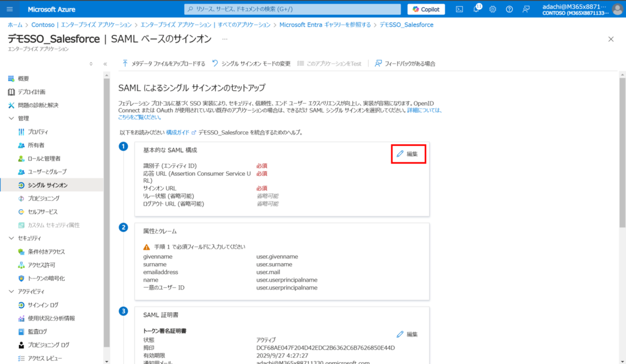Collapse the アクティビティ section
This screenshot has height=364, width=626.
(x=11, y=291)
